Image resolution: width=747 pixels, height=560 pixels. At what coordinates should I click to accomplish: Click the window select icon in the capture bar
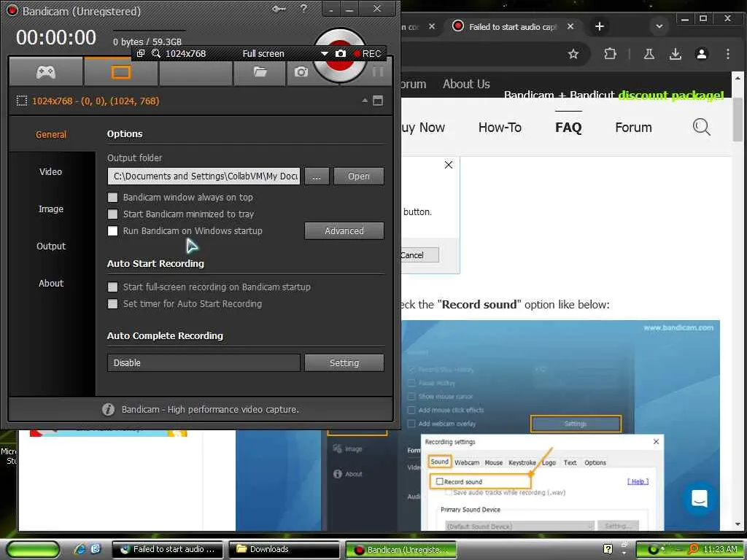[x=141, y=53]
